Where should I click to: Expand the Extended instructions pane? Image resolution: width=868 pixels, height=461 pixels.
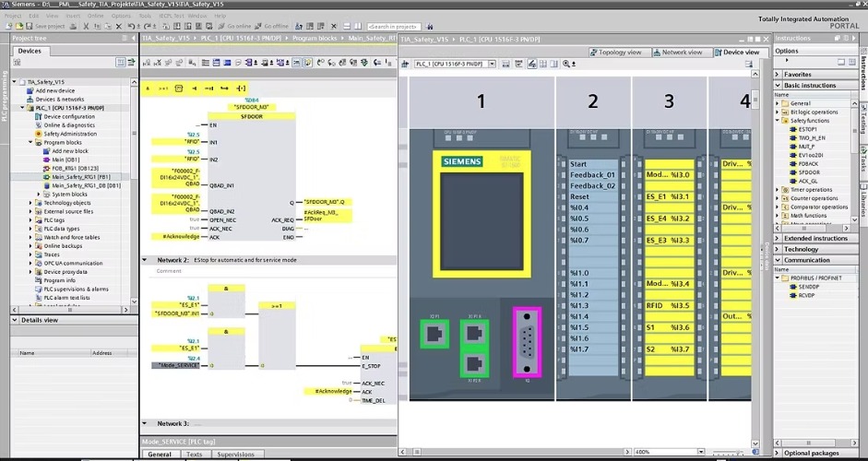coord(778,238)
